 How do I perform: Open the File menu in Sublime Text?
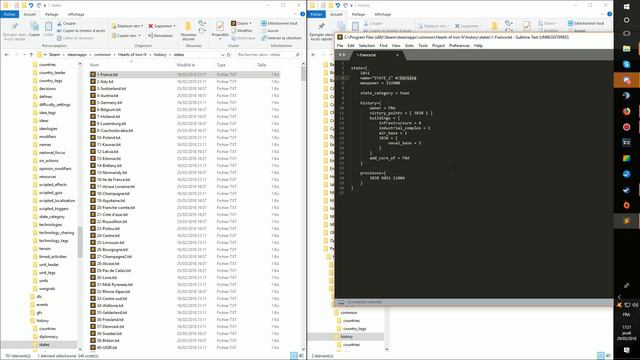340,46
